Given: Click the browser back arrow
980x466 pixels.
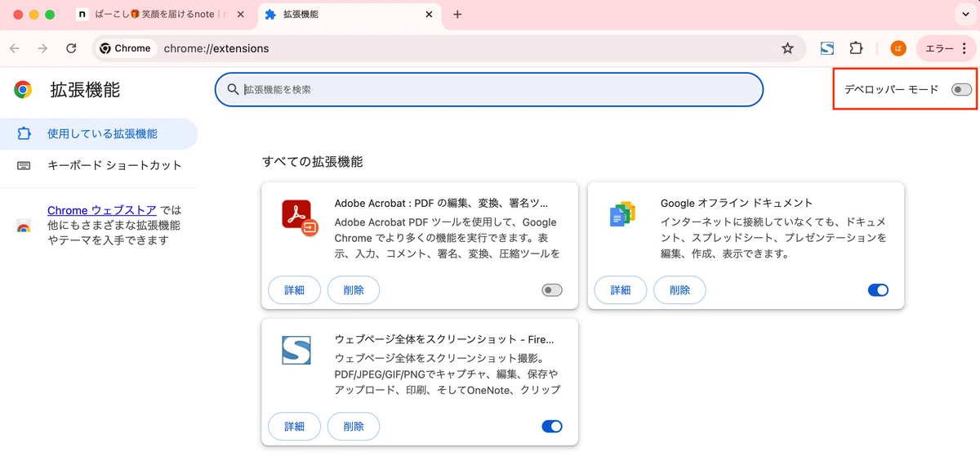Looking at the screenshot, I should (15, 48).
